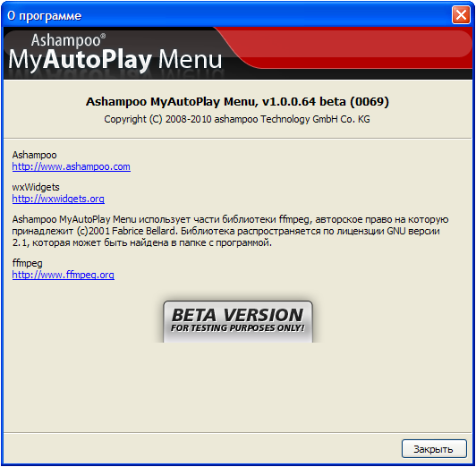Click the ffmpeg label above the ffmpeg.org link
The height and width of the screenshot is (467, 476).
click(28, 263)
